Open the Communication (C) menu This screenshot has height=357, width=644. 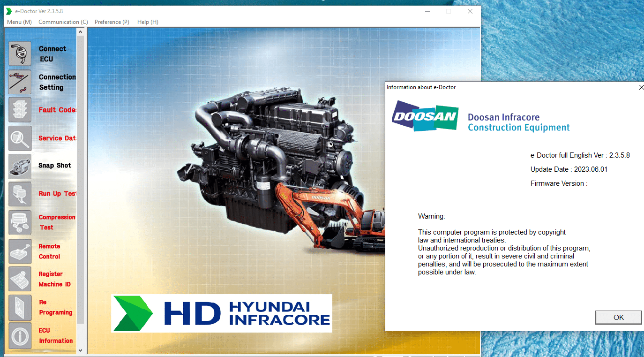[63, 22]
